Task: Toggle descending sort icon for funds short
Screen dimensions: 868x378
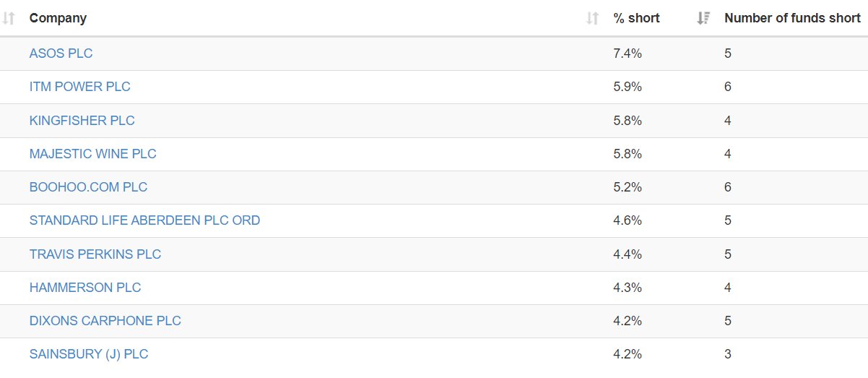Action: (x=703, y=19)
